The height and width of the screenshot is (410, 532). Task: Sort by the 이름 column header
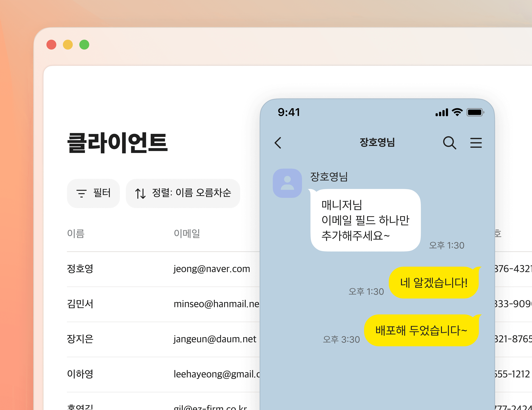[76, 233]
